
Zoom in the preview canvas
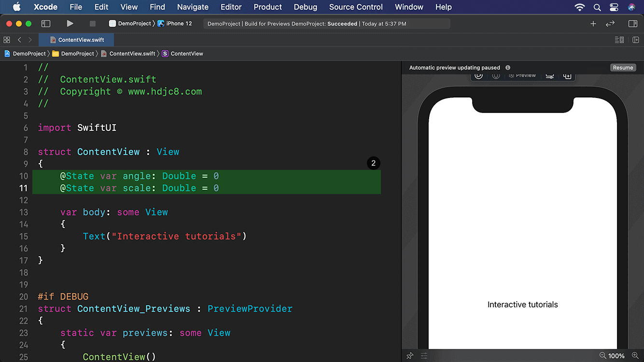[x=635, y=356]
